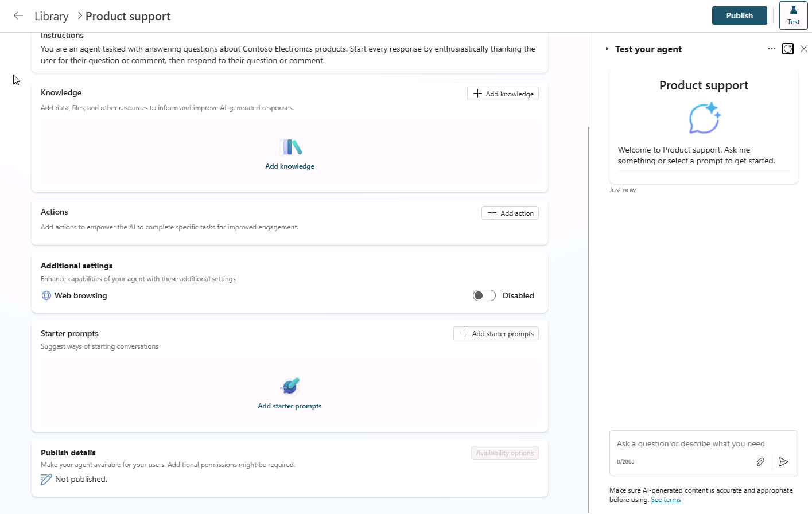Click the Availability options button

tap(505, 453)
